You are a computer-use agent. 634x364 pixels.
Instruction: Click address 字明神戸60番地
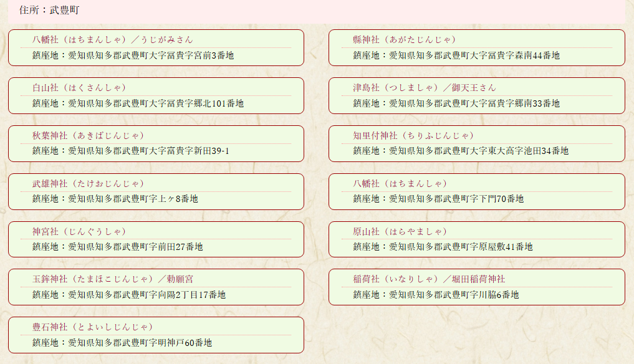click(x=122, y=343)
